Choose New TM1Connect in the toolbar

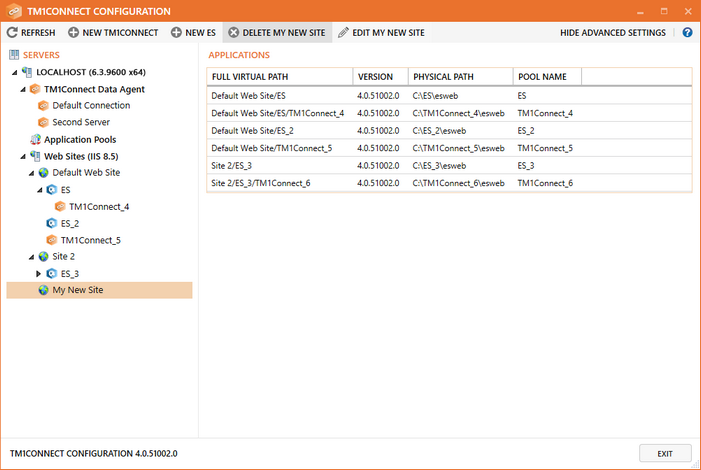point(113,32)
